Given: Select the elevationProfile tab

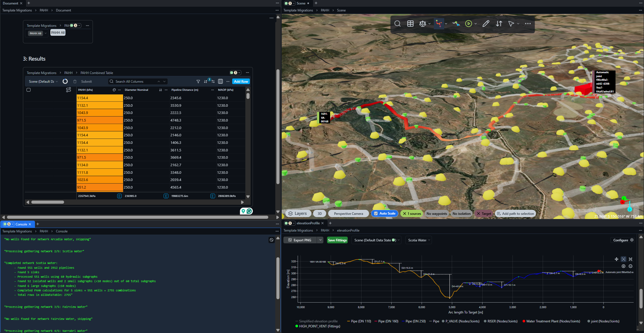Looking at the screenshot, I should 308,223.
